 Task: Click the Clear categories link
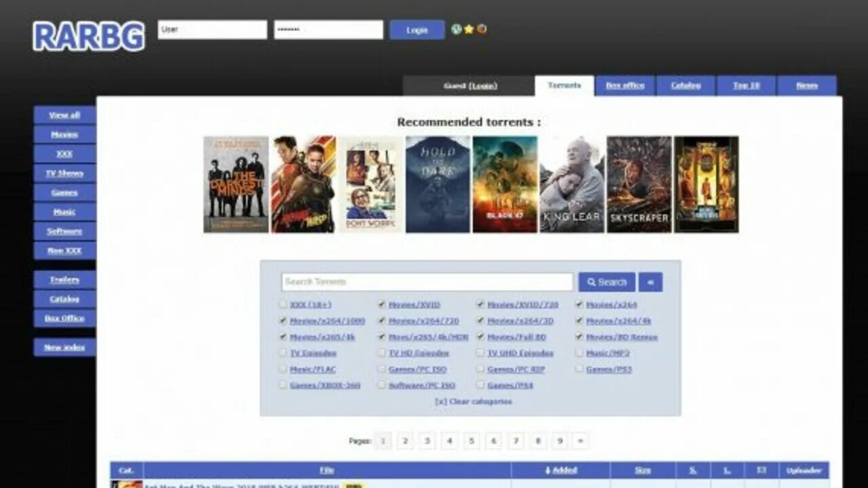coord(473,401)
